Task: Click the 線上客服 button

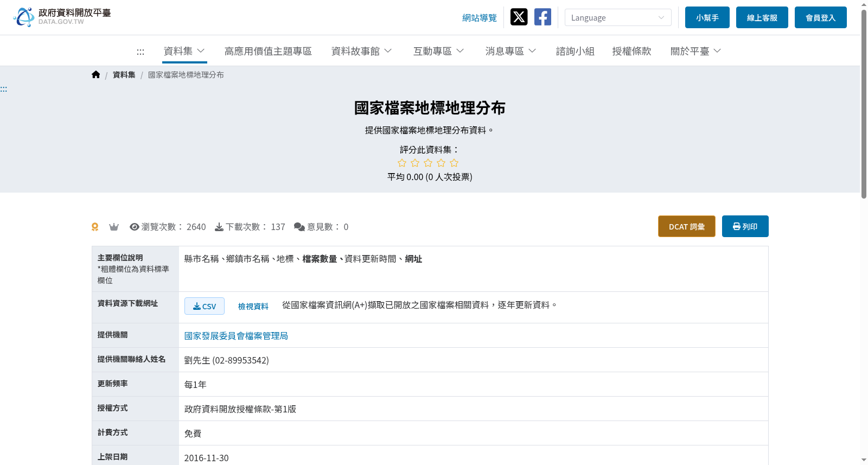Action: tap(762, 17)
